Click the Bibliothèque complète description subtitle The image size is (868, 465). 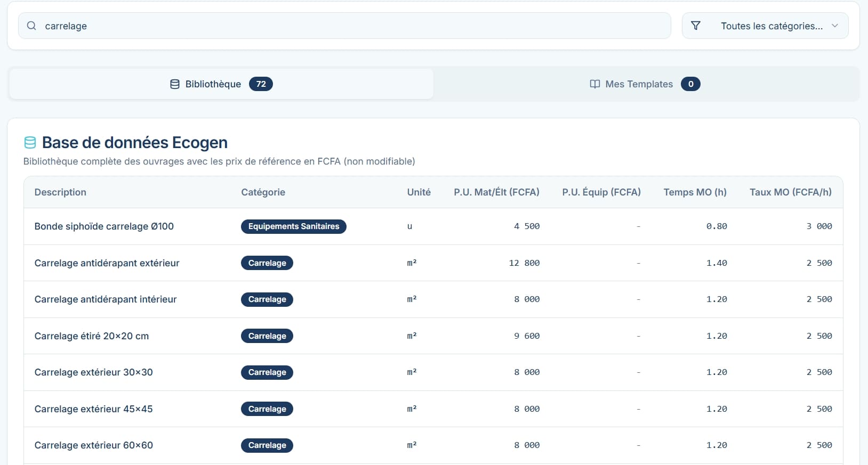point(219,161)
